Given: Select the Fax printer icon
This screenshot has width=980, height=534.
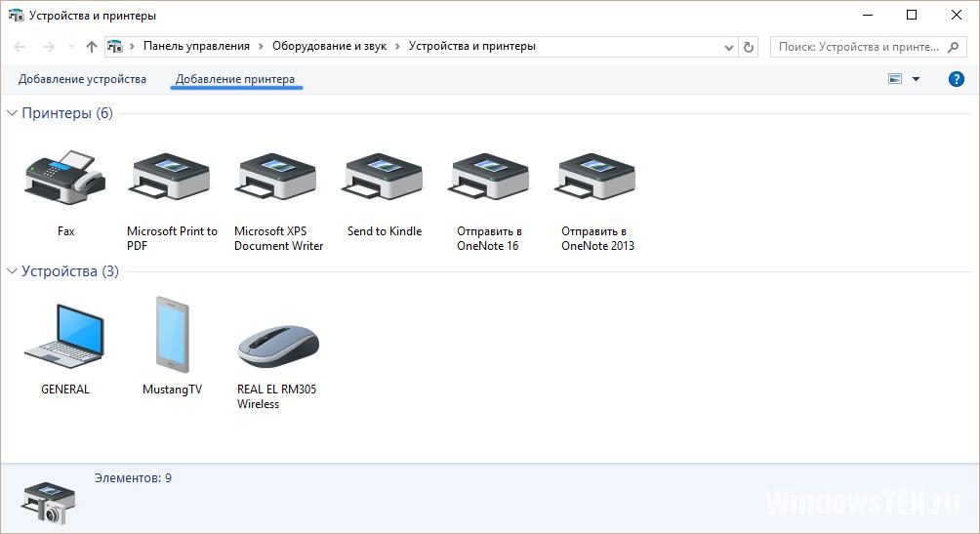Looking at the screenshot, I should tap(65, 179).
